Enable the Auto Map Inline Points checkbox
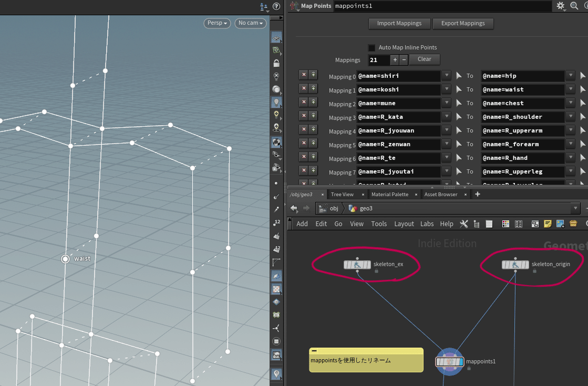This screenshot has width=588, height=386. [x=372, y=47]
